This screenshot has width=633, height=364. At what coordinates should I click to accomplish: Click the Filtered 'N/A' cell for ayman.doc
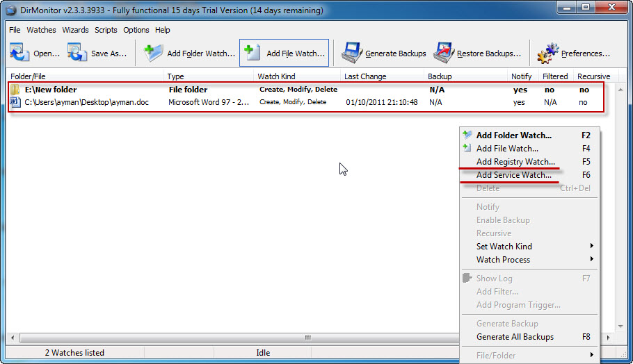tap(550, 102)
